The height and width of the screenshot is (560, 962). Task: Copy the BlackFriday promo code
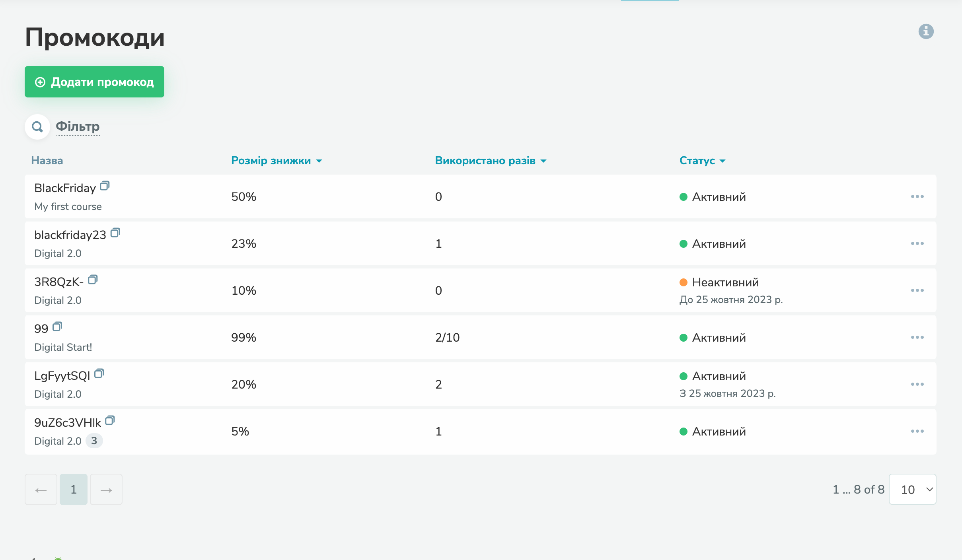pyautogui.click(x=105, y=186)
